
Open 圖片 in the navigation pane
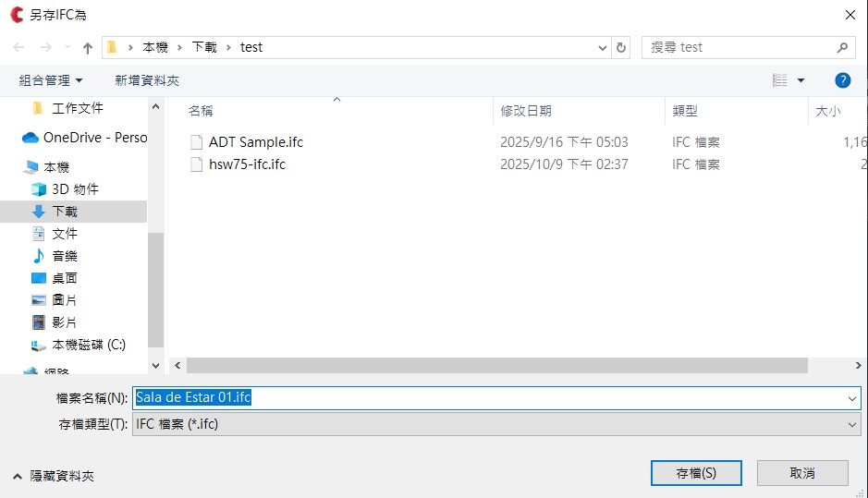pos(65,300)
